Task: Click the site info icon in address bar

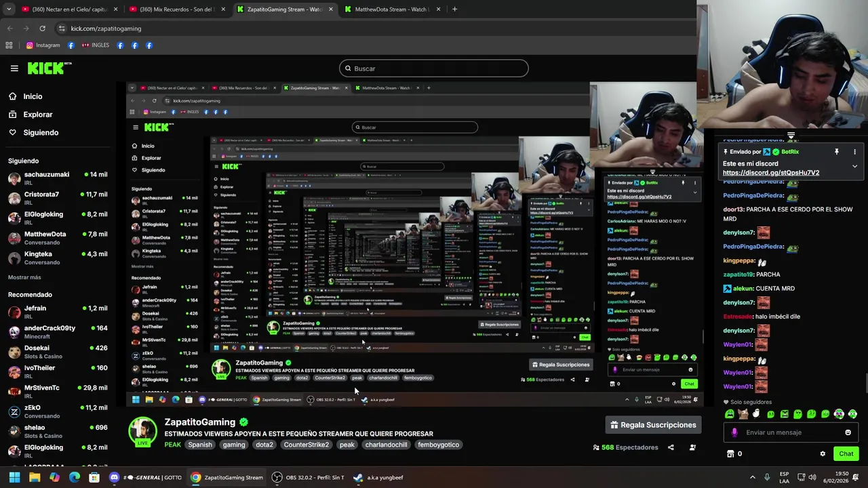Action: tap(62, 28)
